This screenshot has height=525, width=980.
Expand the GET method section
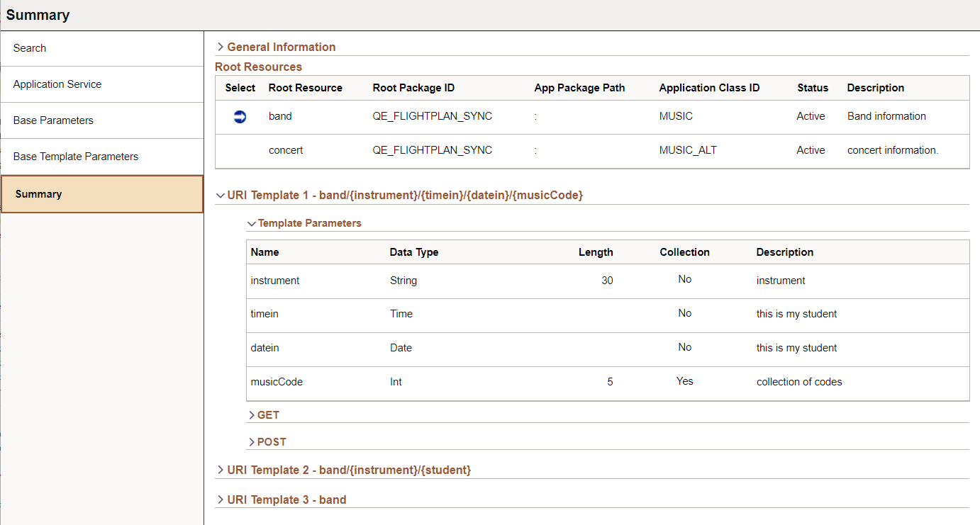[x=264, y=415]
